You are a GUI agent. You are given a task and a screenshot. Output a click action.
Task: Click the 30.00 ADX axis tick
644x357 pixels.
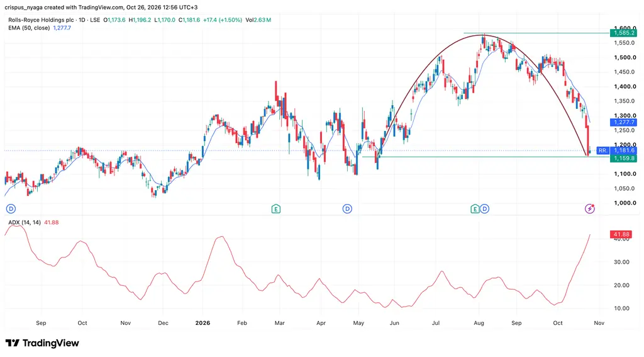(x=621, y=262)
